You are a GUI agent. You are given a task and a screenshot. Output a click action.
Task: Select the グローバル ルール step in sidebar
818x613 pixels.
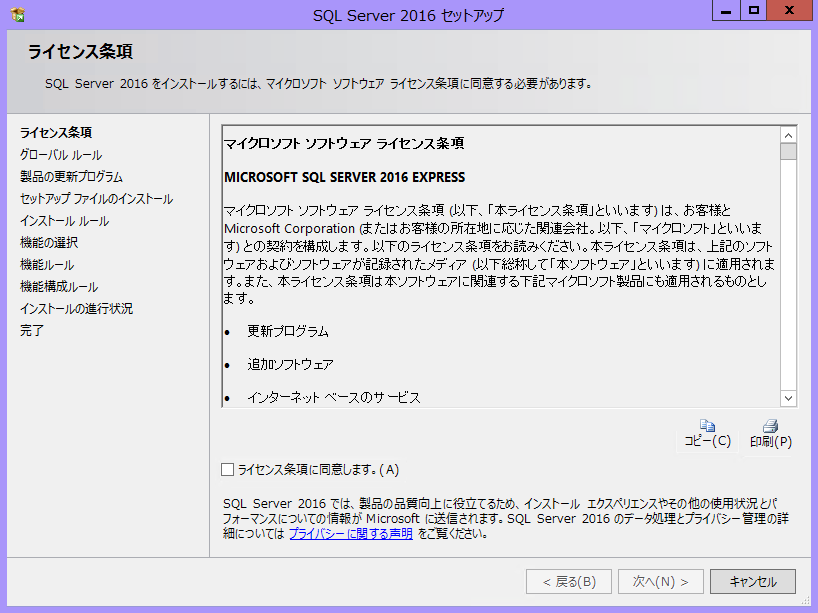click(60, 155)
